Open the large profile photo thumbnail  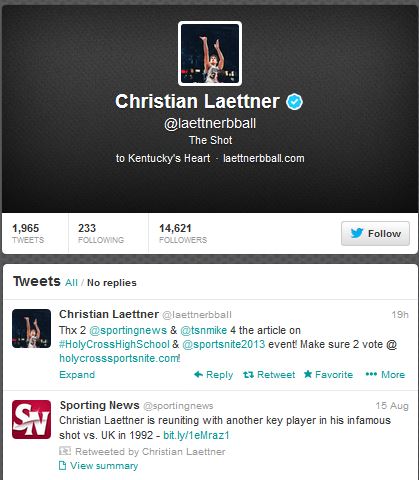(x=210, y=53)
